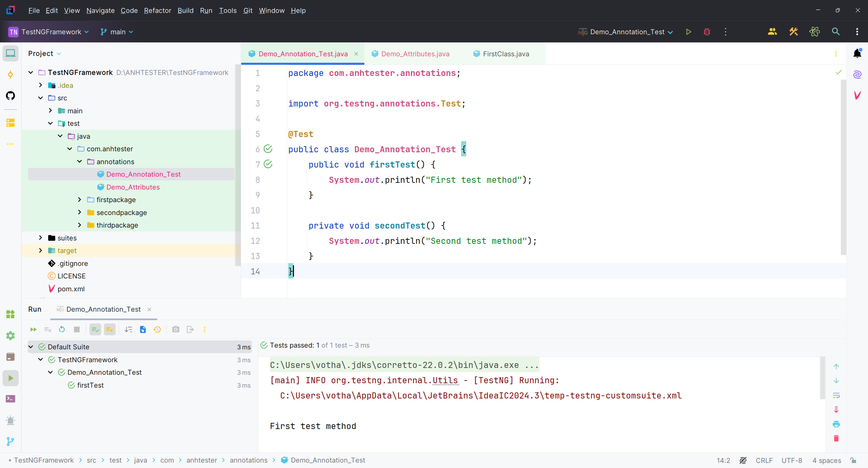Import tests from file icon
This screenshot has height=468, width=868.
[143, 329]
